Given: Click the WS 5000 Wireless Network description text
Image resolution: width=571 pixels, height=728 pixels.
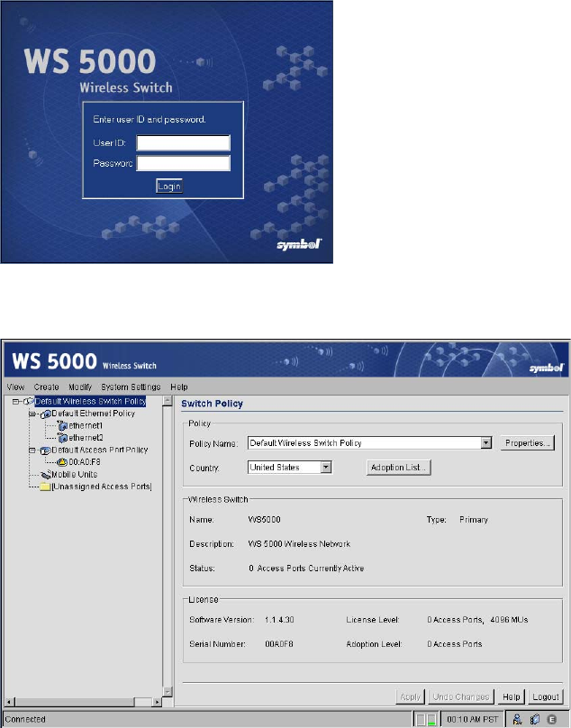Looking at the screenshot, I should point(299,543).
